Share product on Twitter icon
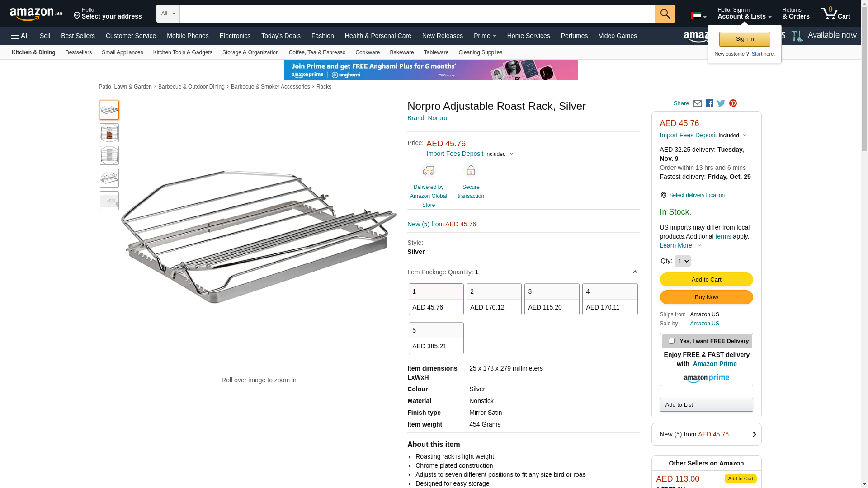Screen dimensions: 868x488 point(721,103)
